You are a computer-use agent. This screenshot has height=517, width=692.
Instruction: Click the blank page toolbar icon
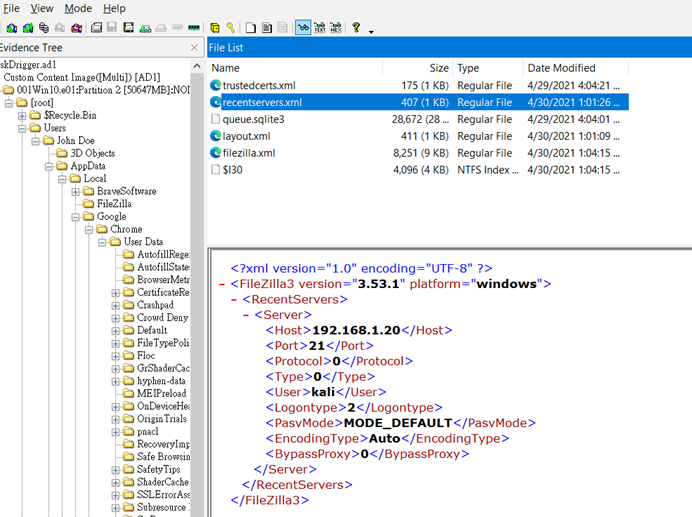click(x=251, y=28)
